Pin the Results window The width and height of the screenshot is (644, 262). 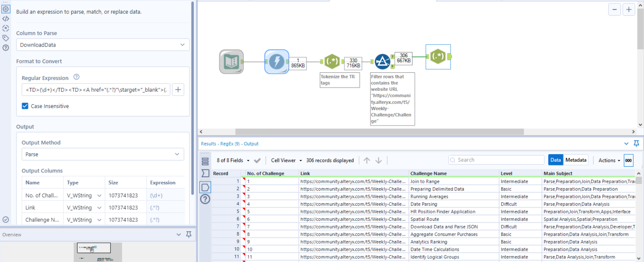tap(636, 144)
